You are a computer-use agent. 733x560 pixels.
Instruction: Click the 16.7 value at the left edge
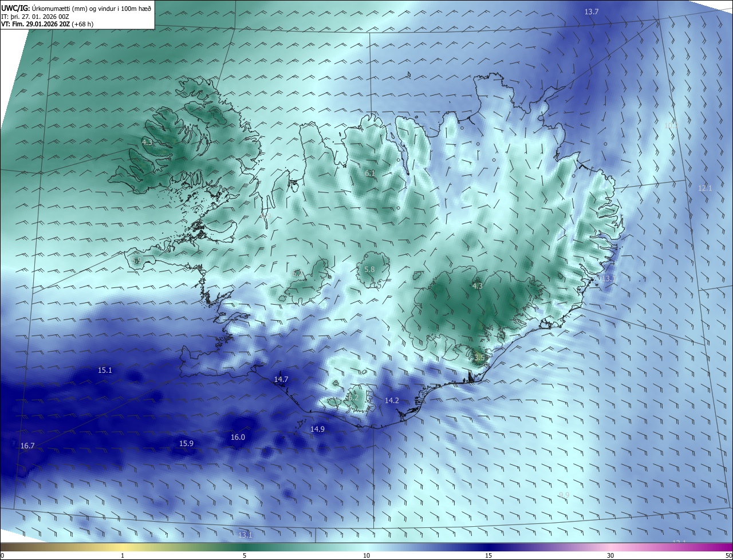[27, 445]
